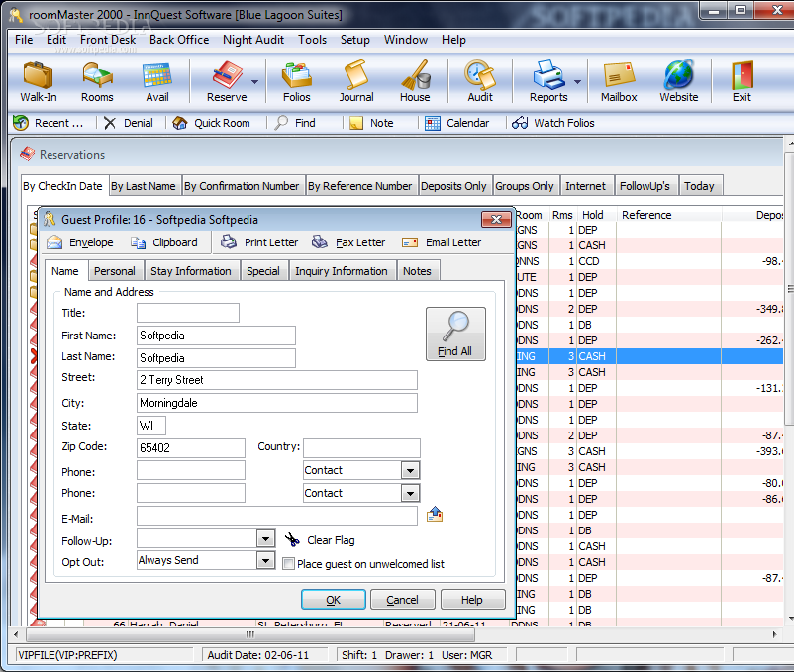Open the Walk-In toolbar icon
The width and height of the screenshot is (794, 672).
click(39, 81)
